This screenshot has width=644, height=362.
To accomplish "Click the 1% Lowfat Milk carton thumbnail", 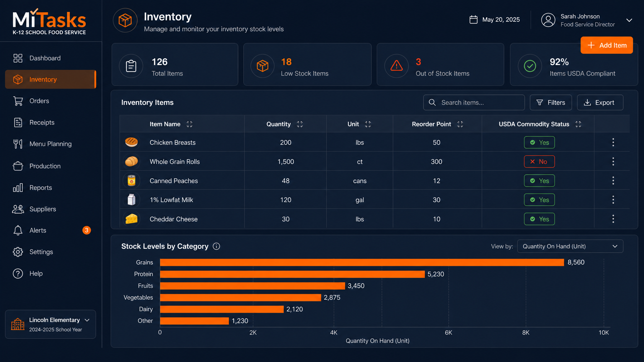I will (x=131, y=200).
